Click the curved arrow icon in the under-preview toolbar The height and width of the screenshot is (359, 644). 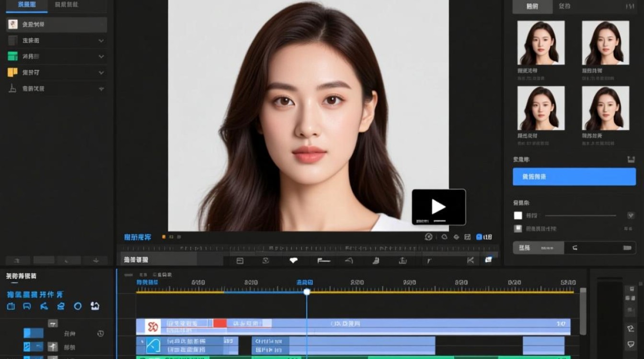pyautogui.click(x=349, y=260)
